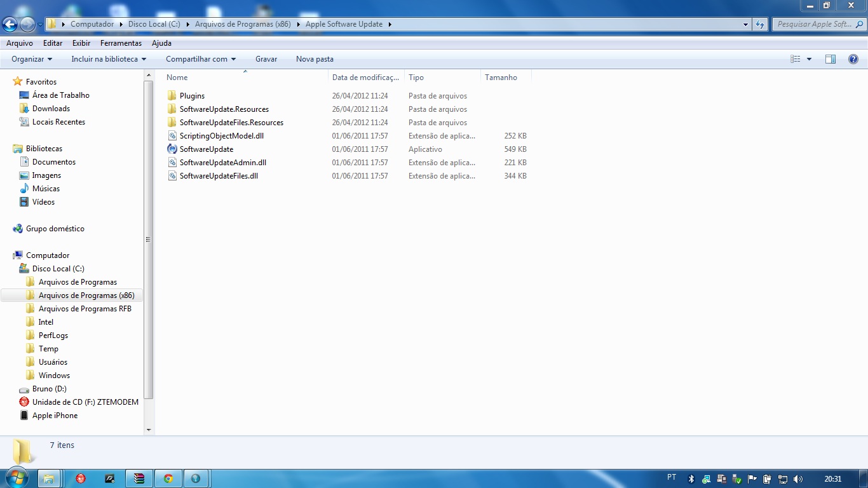868x488 pixels.
Task: Refresh the folder using the address bar refresh icon
Action: click(760, 24)
